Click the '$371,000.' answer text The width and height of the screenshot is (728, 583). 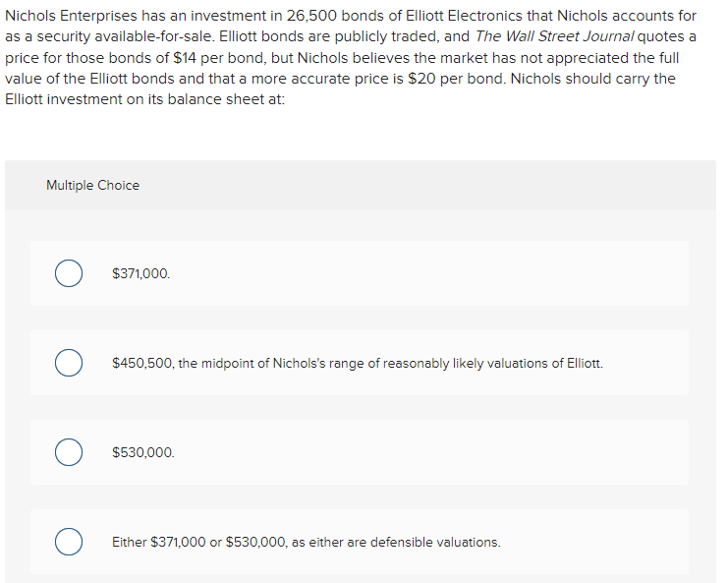(141, 273)
